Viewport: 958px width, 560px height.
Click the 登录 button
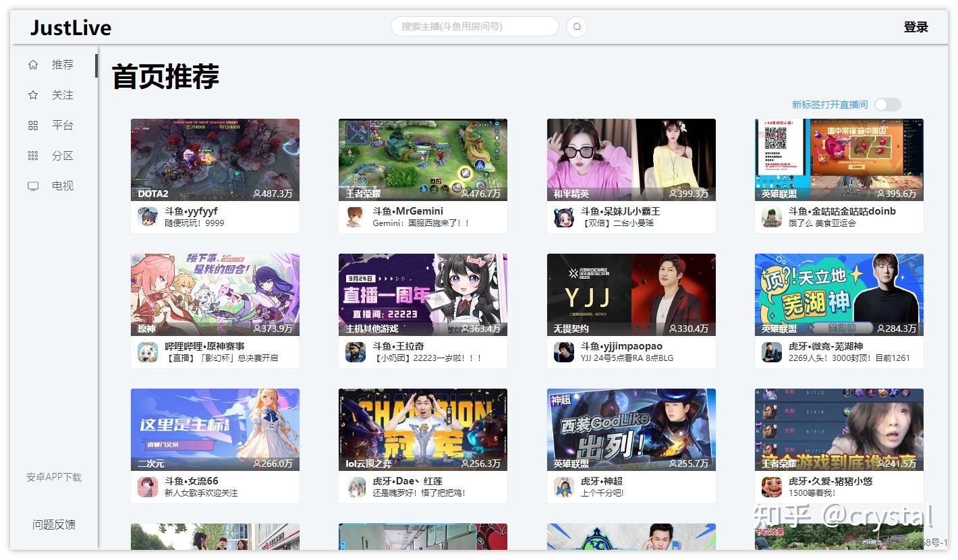pyautogui.click(x=915, y=27)
